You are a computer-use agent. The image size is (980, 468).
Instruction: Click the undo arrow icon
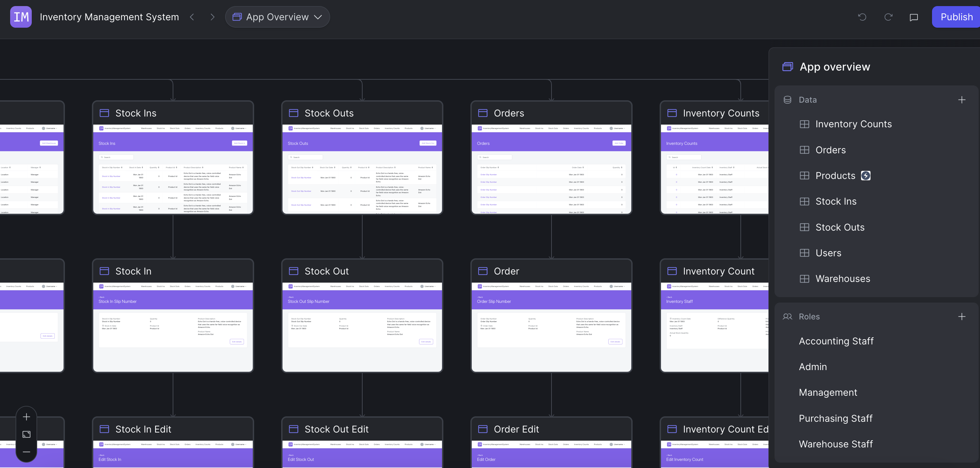click(862, 17)
